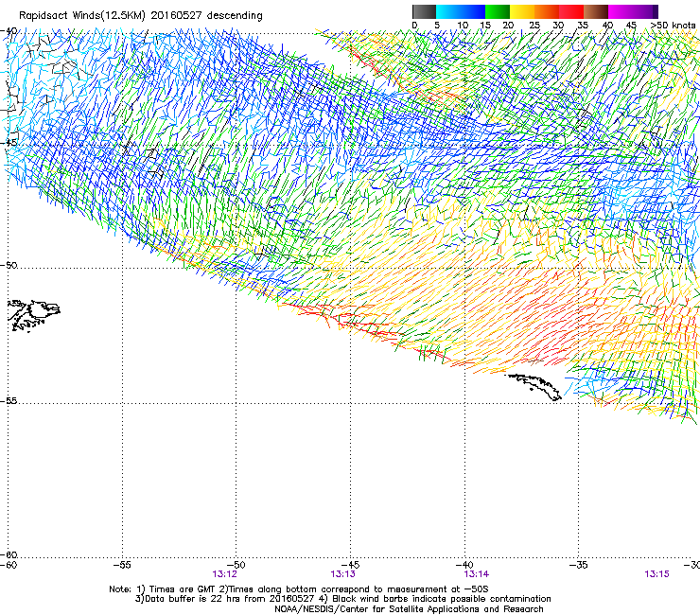Click the South Georgia island outline
The height and width of the screenshot is (615, 700).
[x=534, y=387]
